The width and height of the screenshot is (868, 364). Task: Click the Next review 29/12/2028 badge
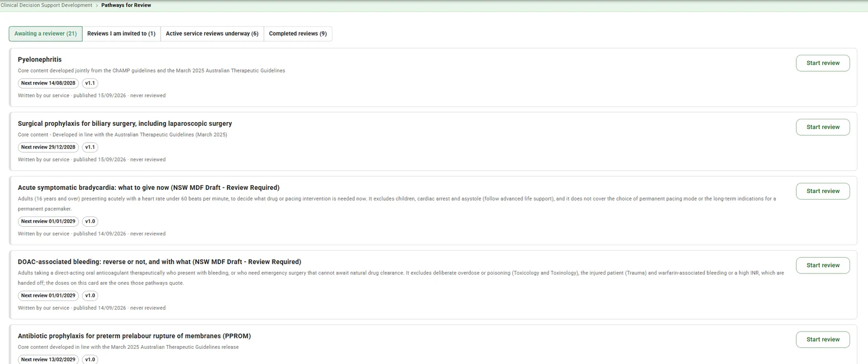48,148
